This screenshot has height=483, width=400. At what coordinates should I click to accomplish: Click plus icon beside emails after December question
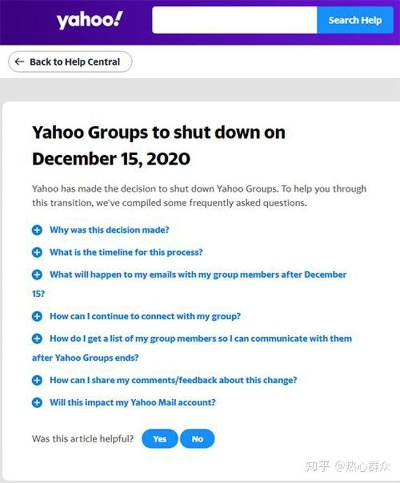click(x=37, y=275)
